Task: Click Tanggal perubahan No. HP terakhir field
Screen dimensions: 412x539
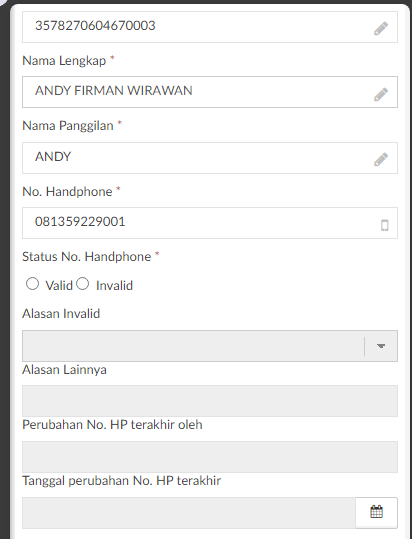Action: coord(189,513)
